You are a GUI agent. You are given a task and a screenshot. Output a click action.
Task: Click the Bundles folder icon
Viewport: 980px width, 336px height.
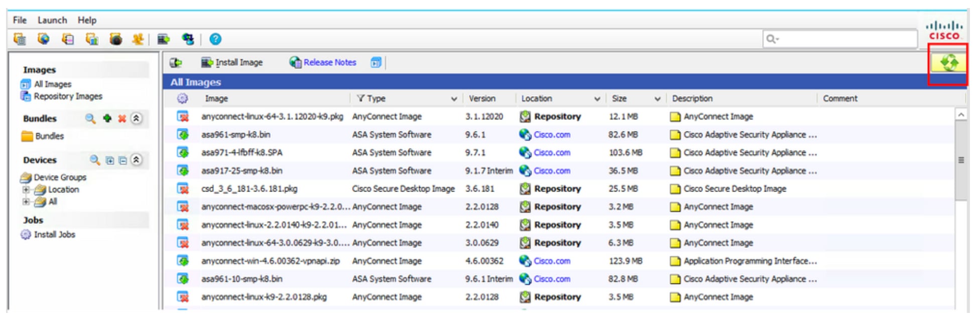click(x=27, y=136)
